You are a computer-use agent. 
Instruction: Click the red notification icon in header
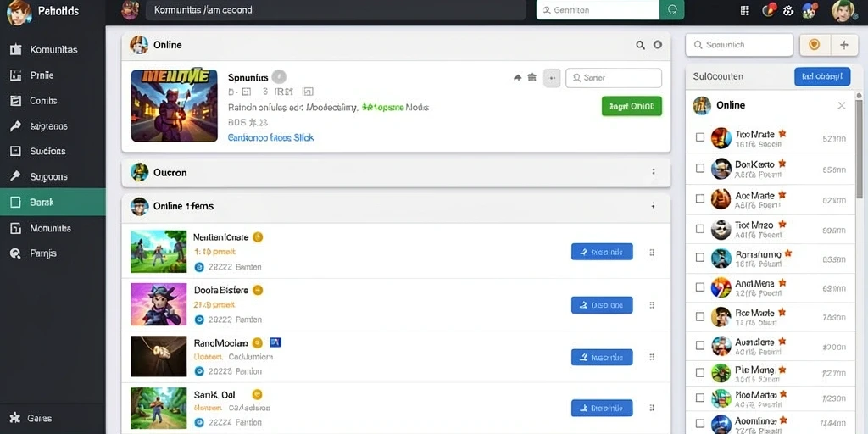pyautogui.click(x=769, y=9)
